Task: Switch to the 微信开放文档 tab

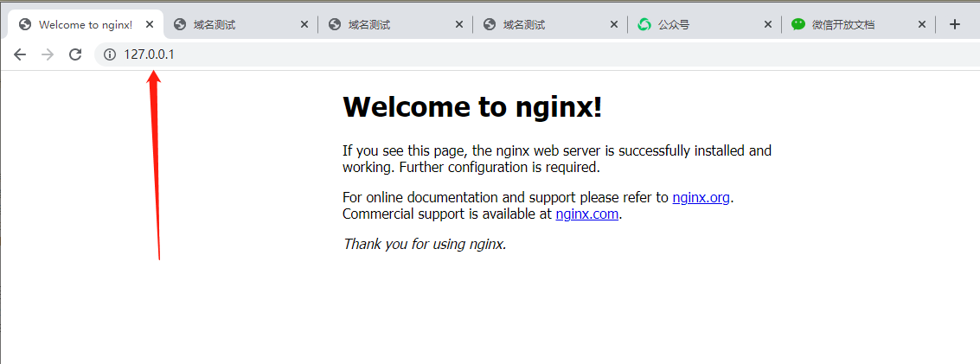Action: tap(860, 24)
